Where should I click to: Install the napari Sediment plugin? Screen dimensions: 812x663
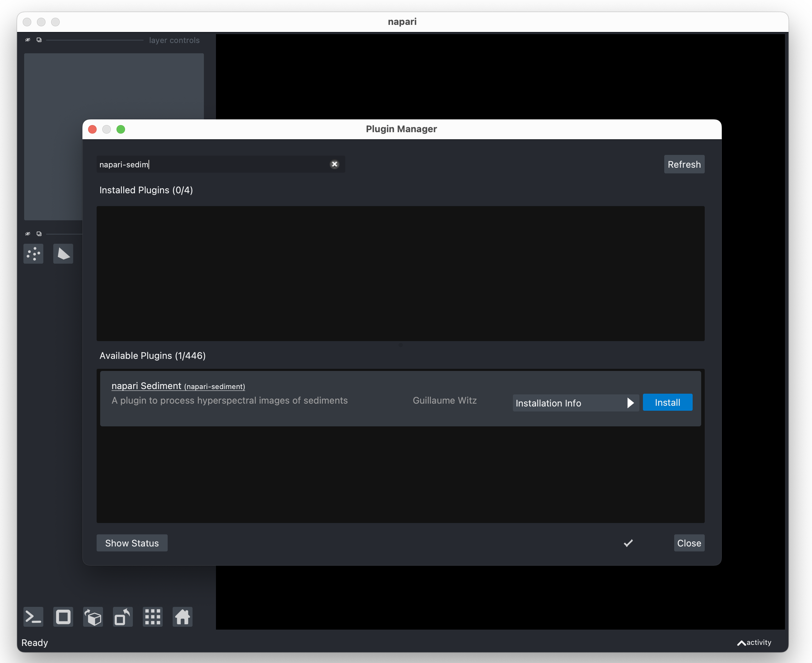point(667,403)
